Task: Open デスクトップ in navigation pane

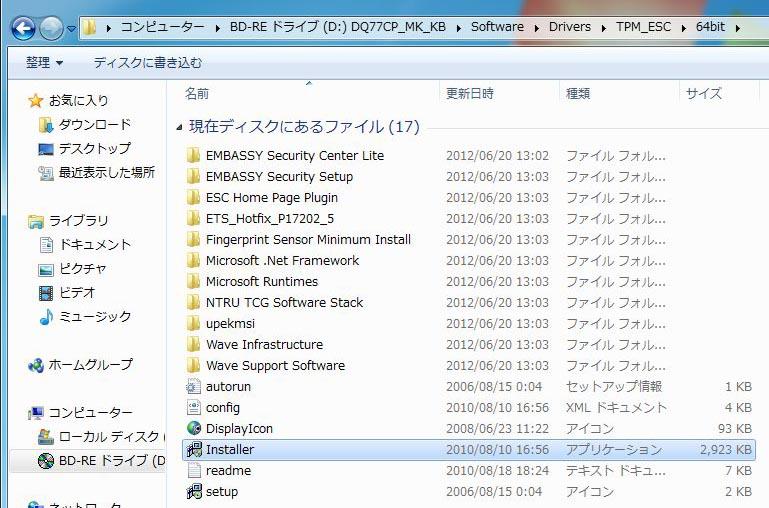Action: click(x=84, y=148)
